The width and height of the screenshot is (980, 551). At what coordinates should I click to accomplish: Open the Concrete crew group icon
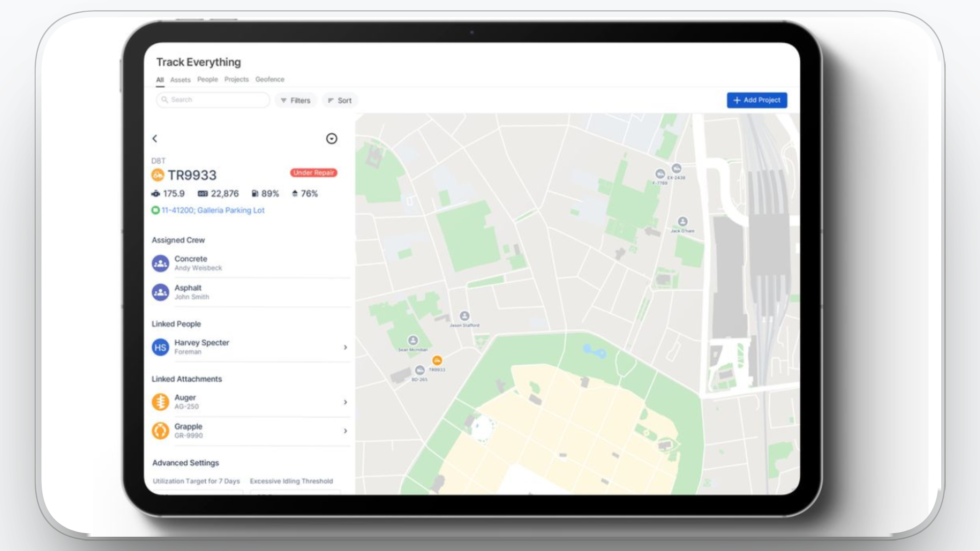pyautogui.click(x=160, y=263)
